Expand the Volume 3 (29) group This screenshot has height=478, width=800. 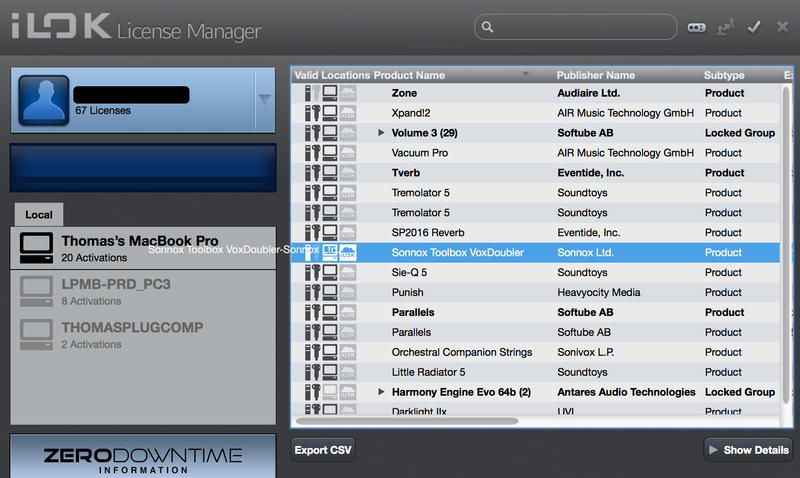(381, 133)
